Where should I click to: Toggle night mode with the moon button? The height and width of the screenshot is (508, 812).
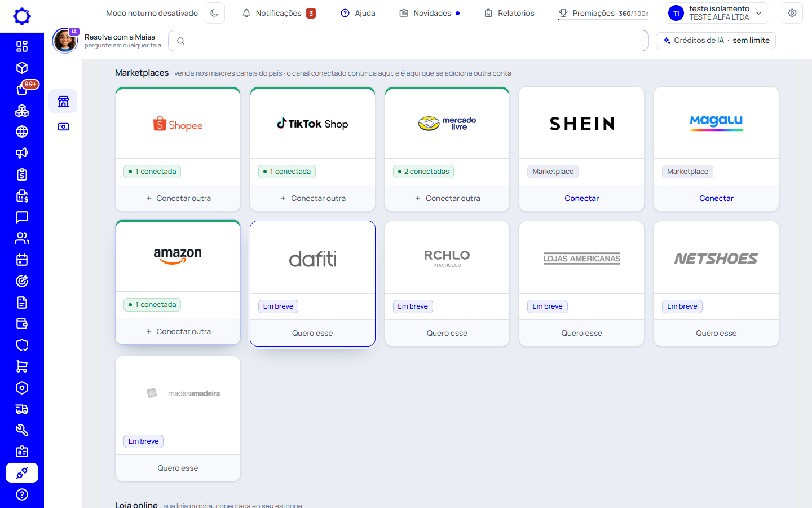click(x=214, y=13)
